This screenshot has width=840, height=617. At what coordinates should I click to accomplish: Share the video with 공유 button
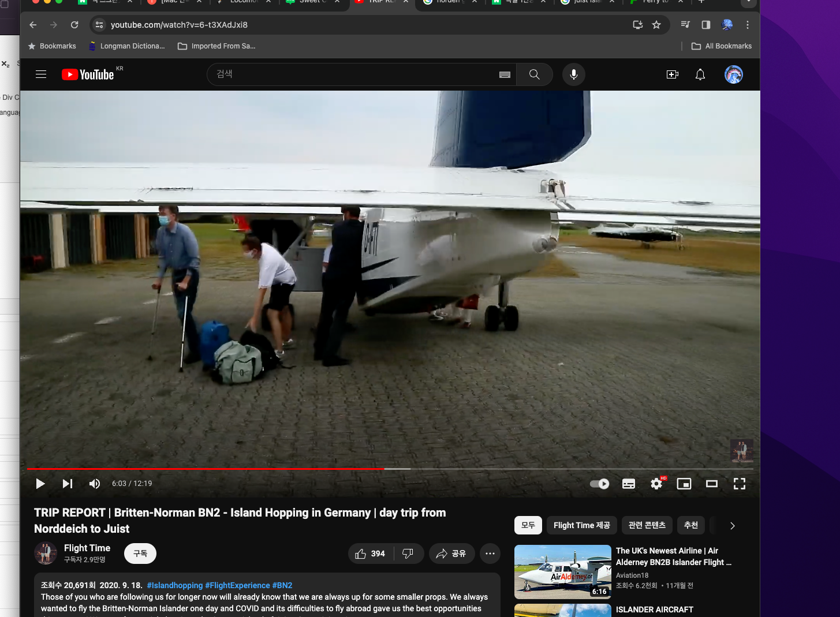451,554
